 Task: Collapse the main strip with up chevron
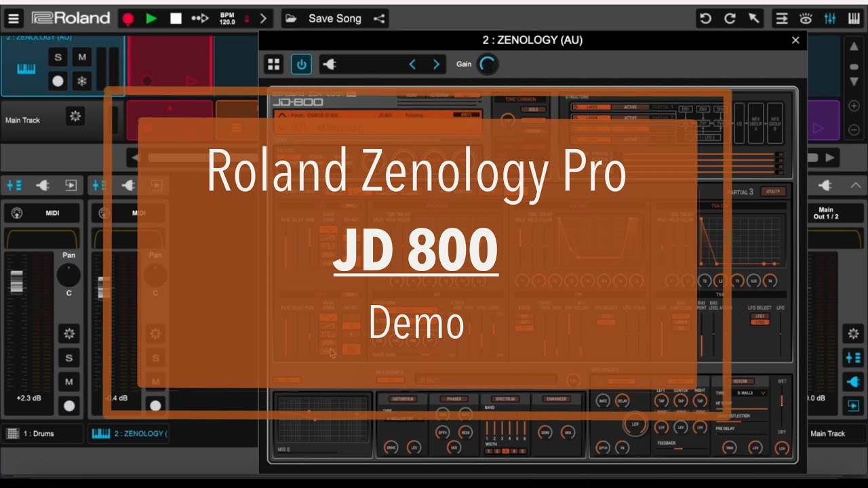click(855, 184)
